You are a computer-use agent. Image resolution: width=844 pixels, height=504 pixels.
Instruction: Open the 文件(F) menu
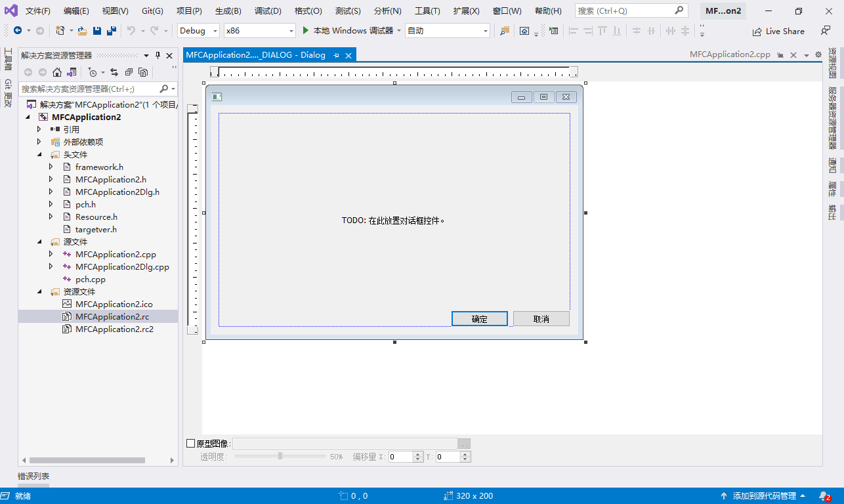pyautogui.click(x=38, y=11)
